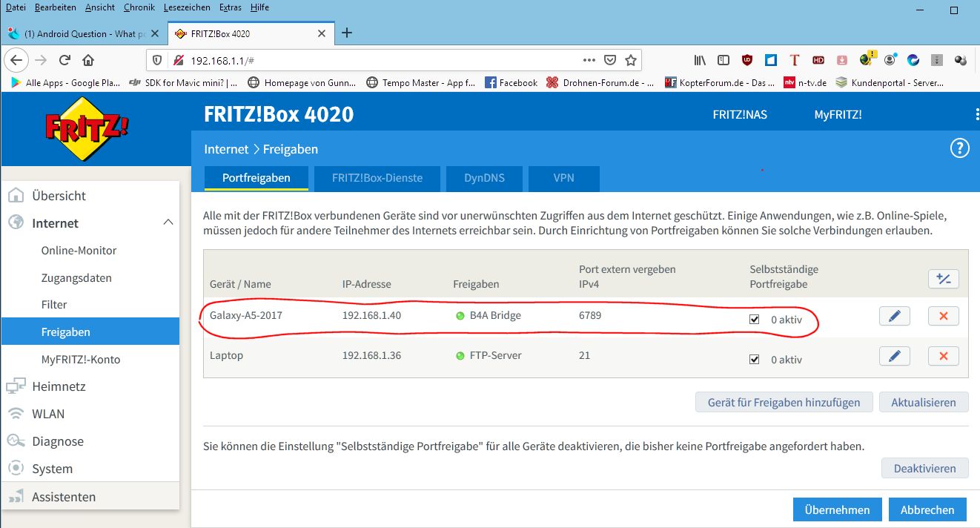
Task: Reload the current FRITZ!Box page
Action: (x=65, y=60)
